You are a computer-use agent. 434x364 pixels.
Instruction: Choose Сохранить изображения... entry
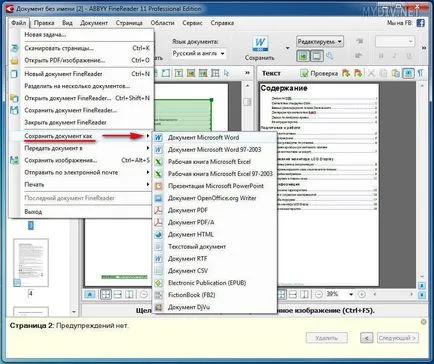[x=81, y=160]
